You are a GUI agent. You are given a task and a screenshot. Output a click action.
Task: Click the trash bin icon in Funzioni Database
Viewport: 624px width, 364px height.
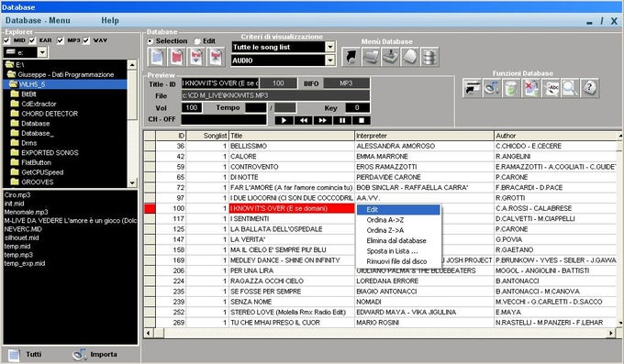pos(511,88)
